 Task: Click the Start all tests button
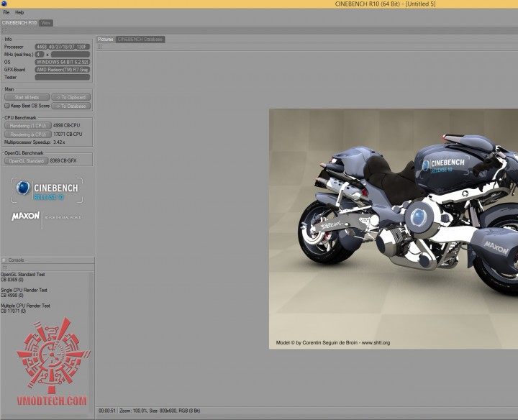pyautogui.click(x=27, y=97)
